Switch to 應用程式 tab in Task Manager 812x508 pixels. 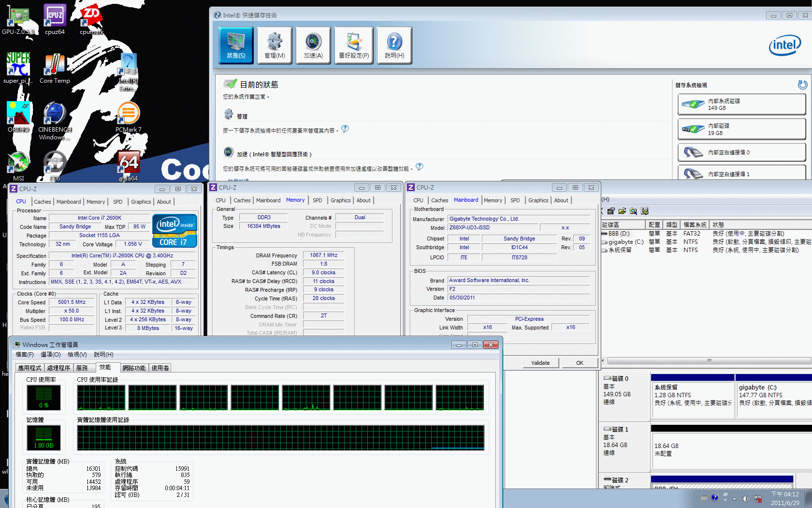coord(30,368)
